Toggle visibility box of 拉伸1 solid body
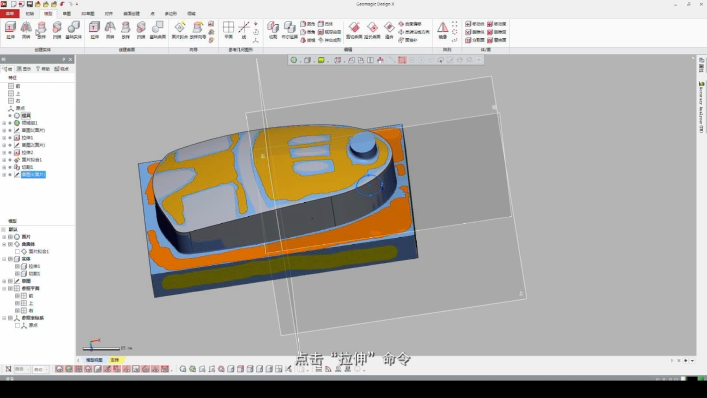 click(17, 266)
